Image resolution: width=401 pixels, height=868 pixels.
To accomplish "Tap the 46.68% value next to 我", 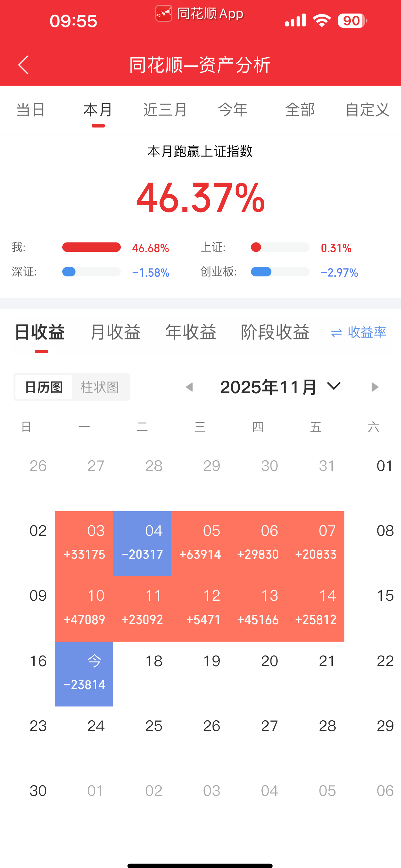I will [151, 248].
